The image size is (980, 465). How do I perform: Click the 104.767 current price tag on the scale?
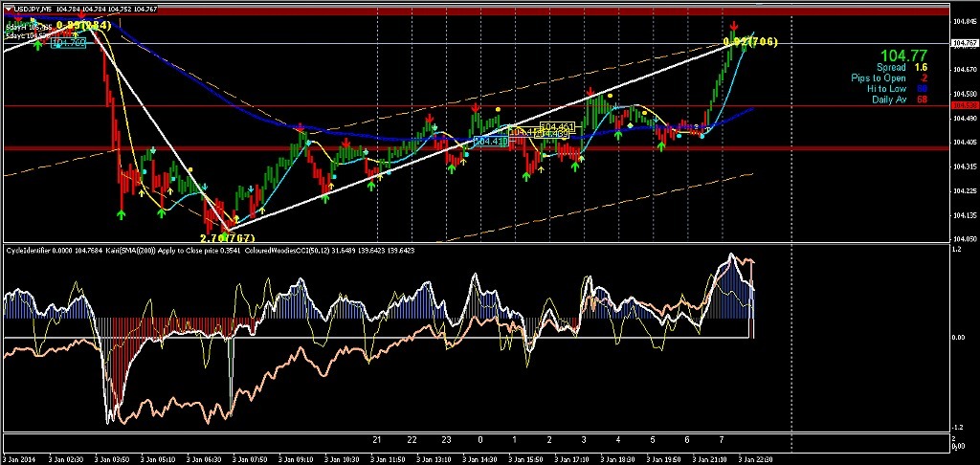(x=964, y=43)
